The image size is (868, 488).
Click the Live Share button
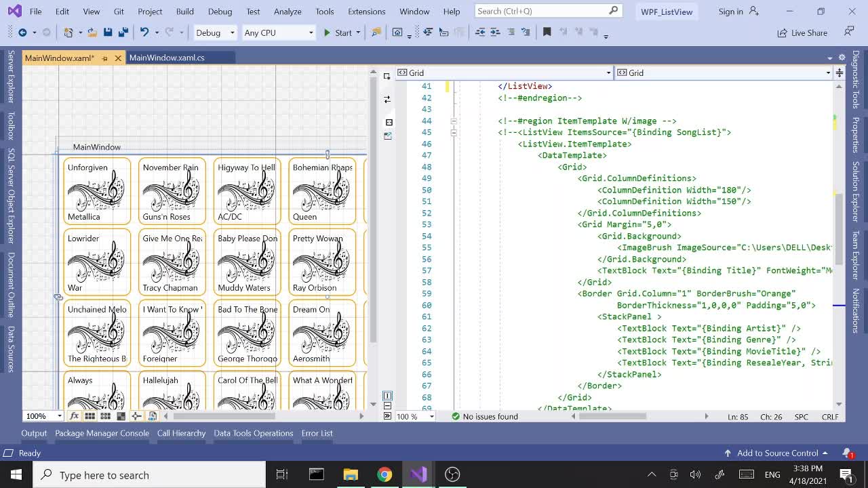[x=803, y=33]
